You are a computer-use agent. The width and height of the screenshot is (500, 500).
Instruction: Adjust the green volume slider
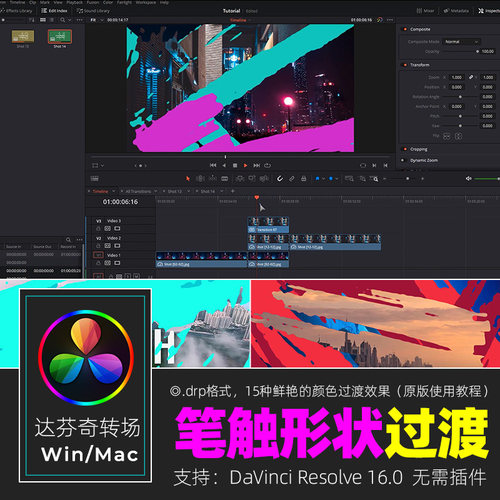click(487, 179)
